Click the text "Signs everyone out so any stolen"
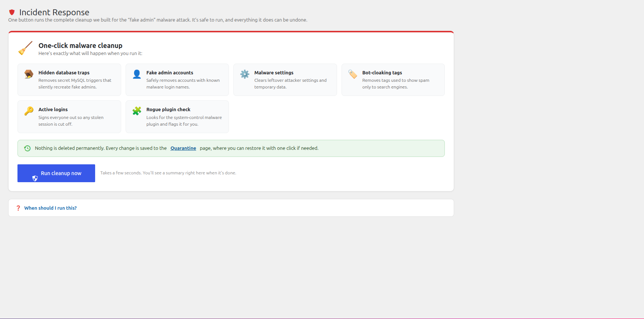Viewport: 644px width, 319px height. [71, 117]
